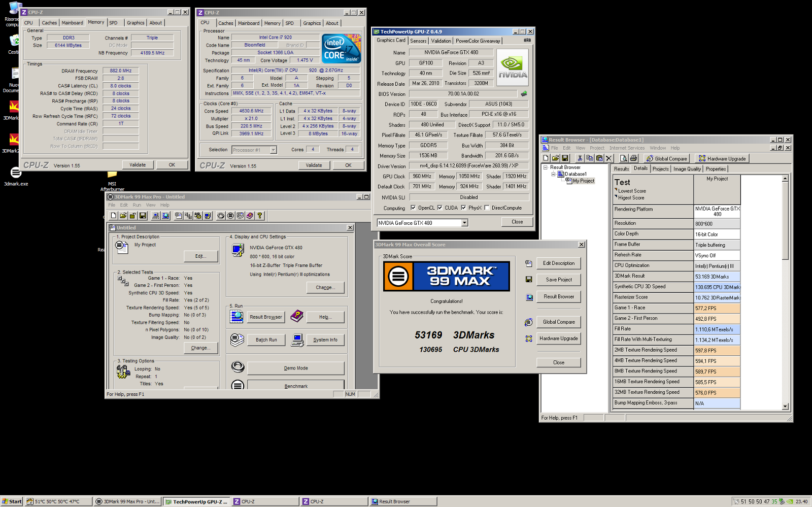Screen dimensions: 812x507
Task: Click the Open folder icon in Result Browser toolbar
Action: pyautogui.click(x=556, y=158)
